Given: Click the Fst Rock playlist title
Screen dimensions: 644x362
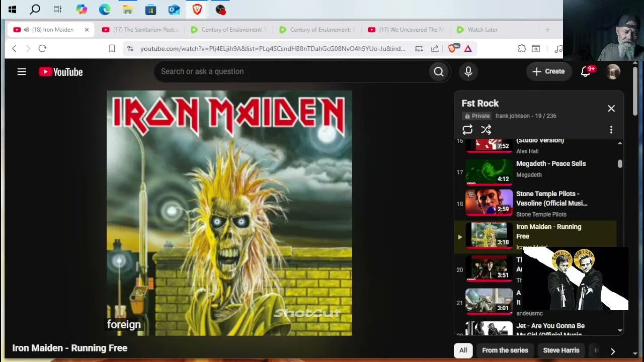Looking at the screenshot, I should pyautogui.click(x=480, y=103).
